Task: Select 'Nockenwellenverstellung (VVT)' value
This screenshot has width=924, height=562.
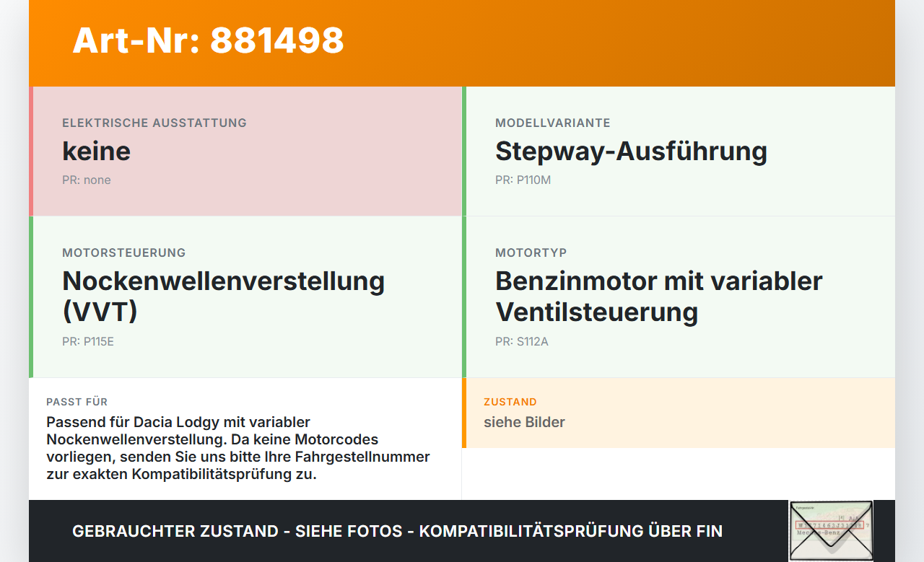Action: coord(224,296)
